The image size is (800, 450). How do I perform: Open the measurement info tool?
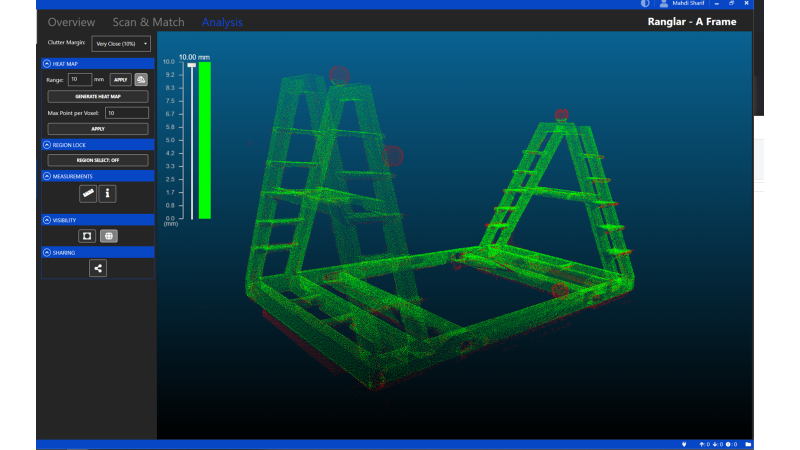click(x=107, y=193)
